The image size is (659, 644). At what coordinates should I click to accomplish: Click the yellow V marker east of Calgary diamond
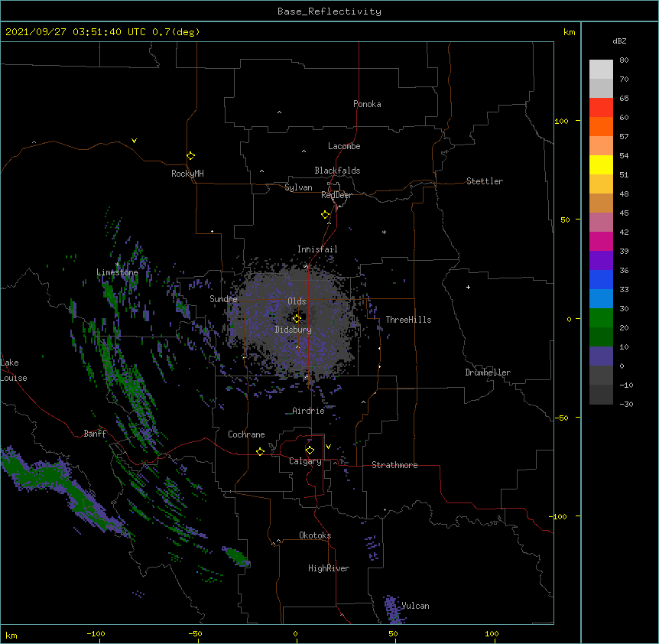[x=328, y=447]
